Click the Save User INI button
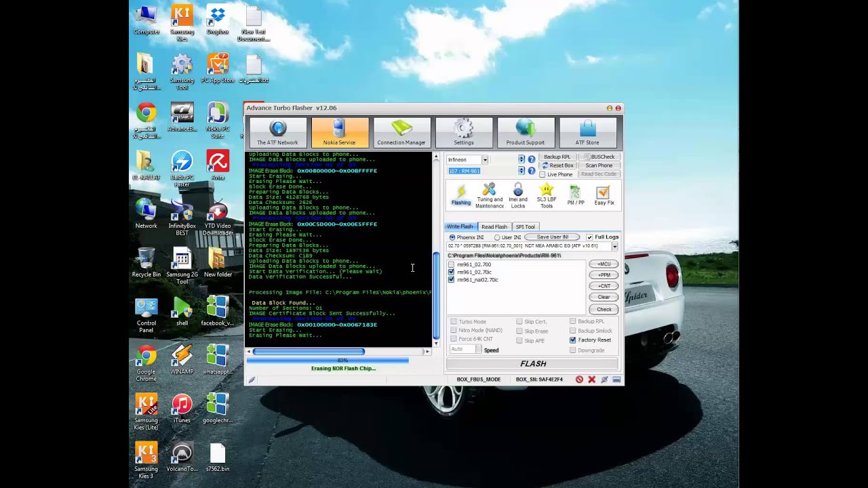The height and width of the screenshot is (488, 868). pos(553,237)
